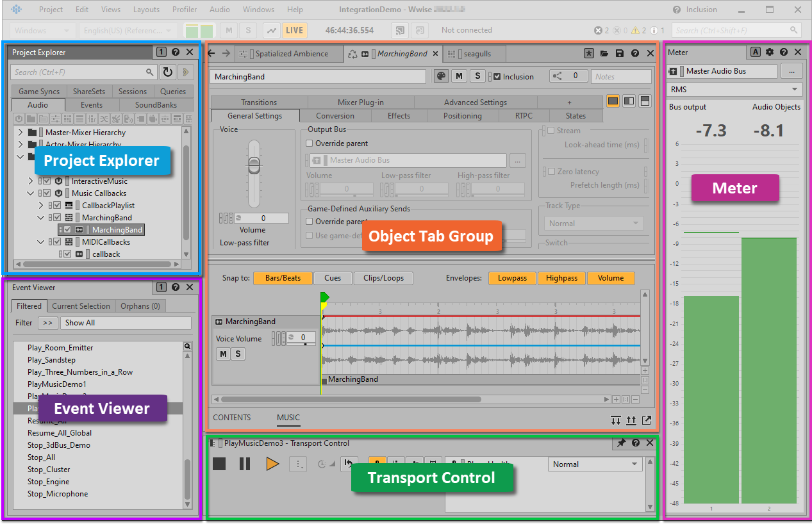This screenshot has height=524, width=812.
Task: Open the Profiler menu
Action: tap(185, 10)
